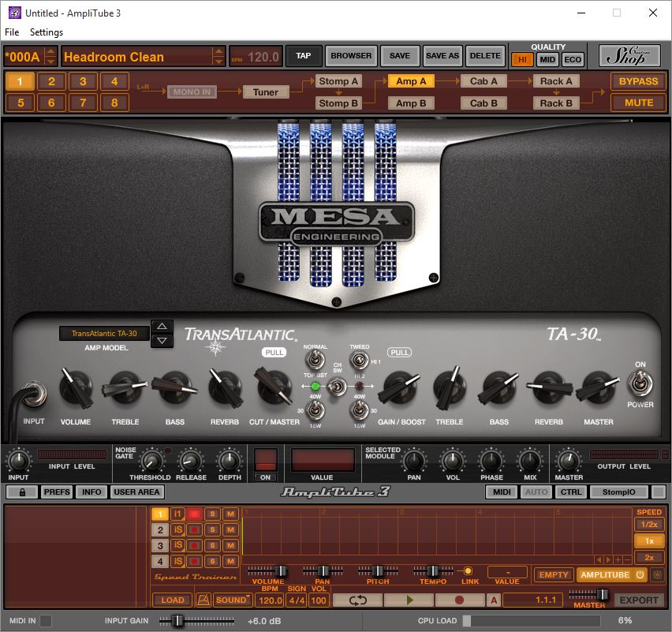The height and width of the screenshot is (632, 672).
Task: Click the SAVE AS button
Action: click(442, 56)
